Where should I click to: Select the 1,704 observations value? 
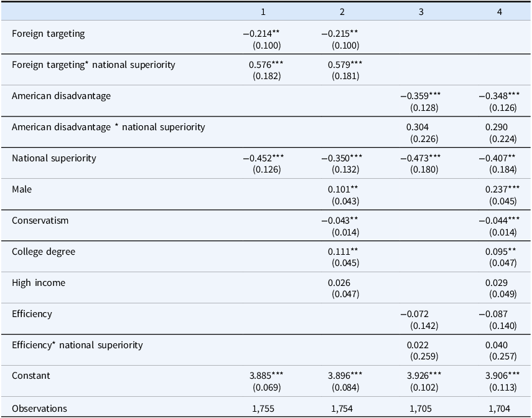click(499, 409)
